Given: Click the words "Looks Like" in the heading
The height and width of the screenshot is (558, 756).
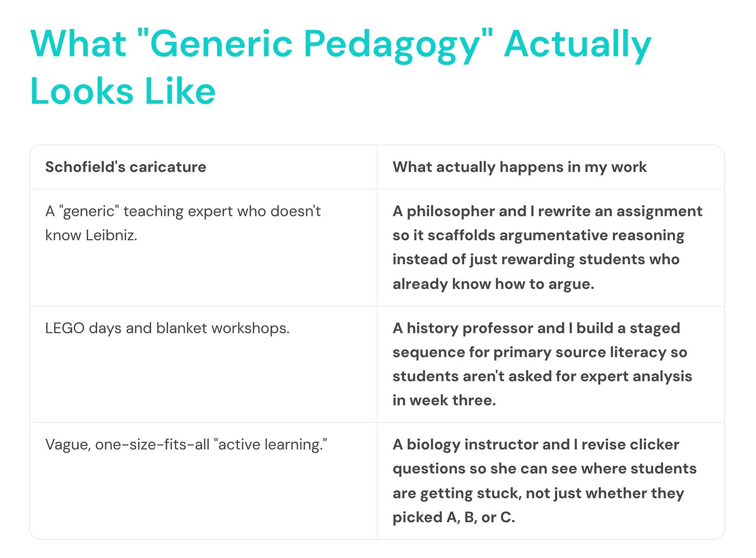Looking at the screenshot, I should click(x=123, y=91).
